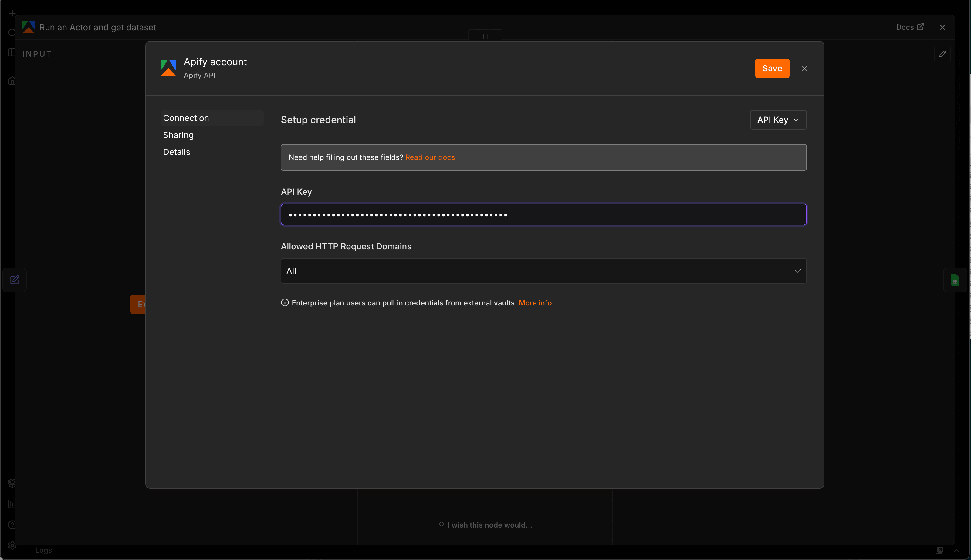Save the Apify account credential
971x560 pixels.
coord(772,68)
